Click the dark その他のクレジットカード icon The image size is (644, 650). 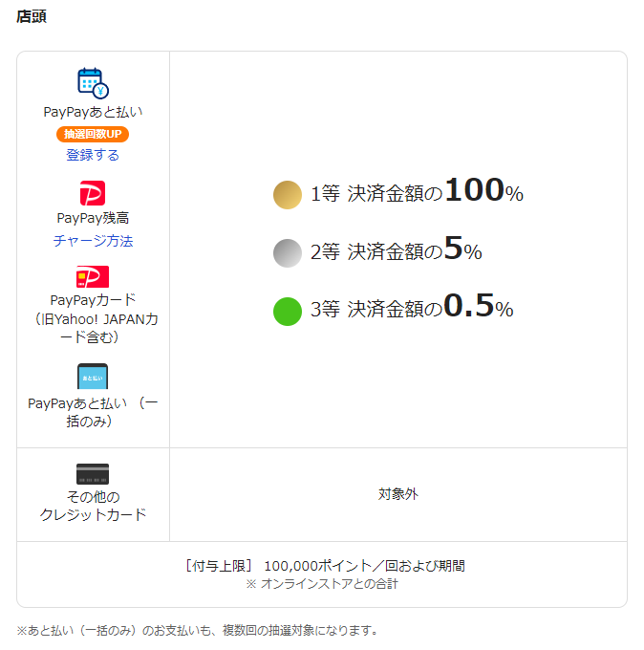tap(93, 474)
